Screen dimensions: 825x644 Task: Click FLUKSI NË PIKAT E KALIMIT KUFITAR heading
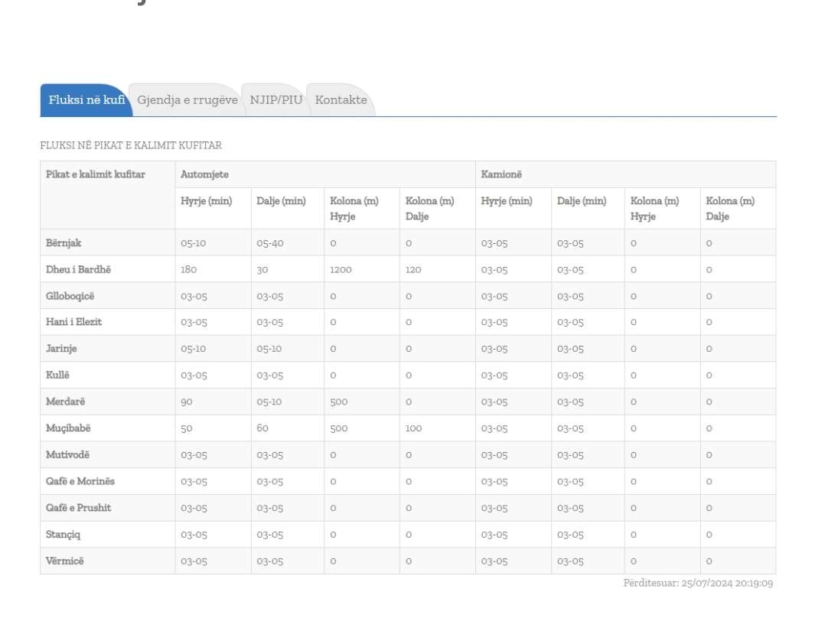131,145
